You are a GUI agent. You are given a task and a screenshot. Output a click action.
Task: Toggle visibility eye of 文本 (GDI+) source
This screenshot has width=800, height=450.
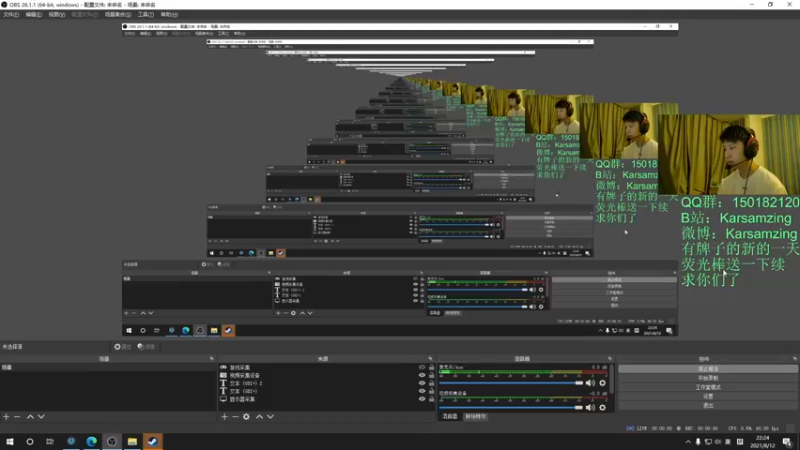click(x=422, y=391)
